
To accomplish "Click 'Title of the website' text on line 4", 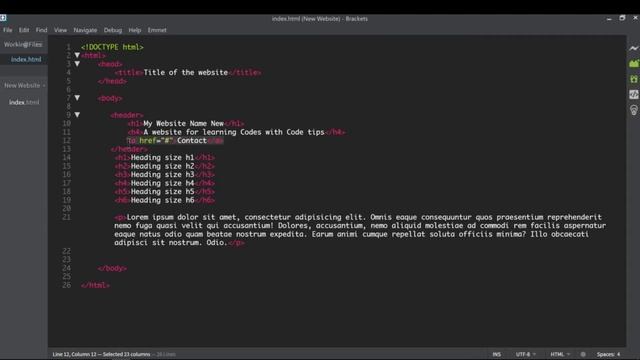I will pyautogui.click(x=186, y=72).
